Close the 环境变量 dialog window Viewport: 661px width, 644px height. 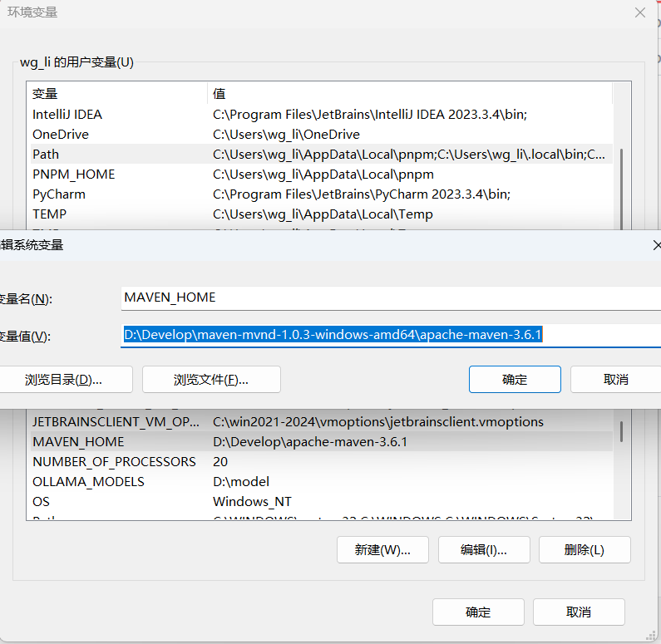639,13
